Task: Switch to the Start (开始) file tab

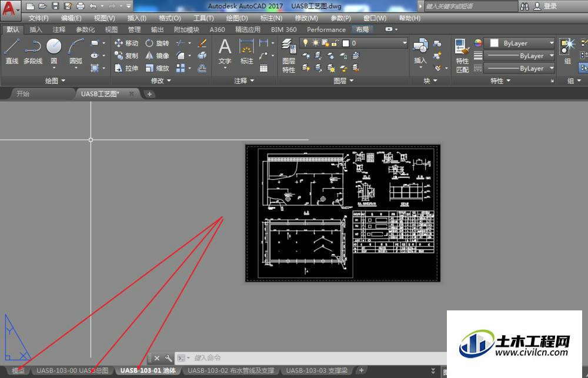Action: (23, 93)
